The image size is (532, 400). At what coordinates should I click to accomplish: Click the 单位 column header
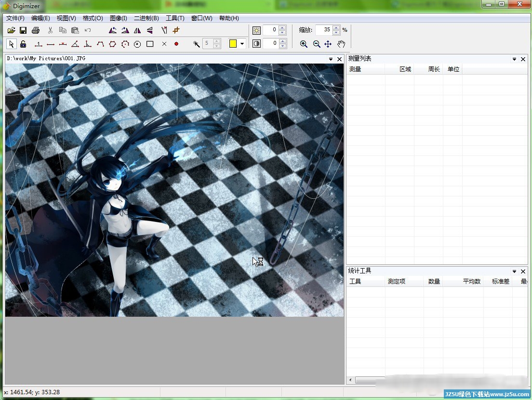click(x=452, y=69)
